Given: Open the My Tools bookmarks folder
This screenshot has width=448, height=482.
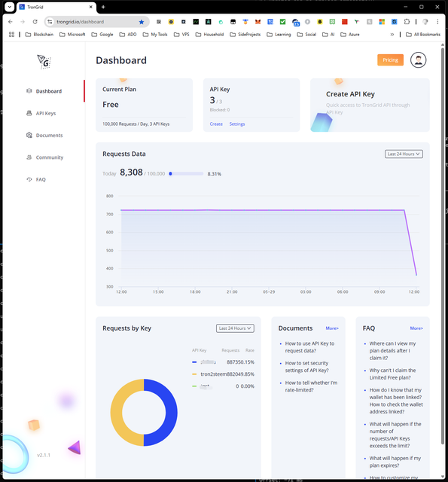Looking at the screenshot, I should click(155, 35).
